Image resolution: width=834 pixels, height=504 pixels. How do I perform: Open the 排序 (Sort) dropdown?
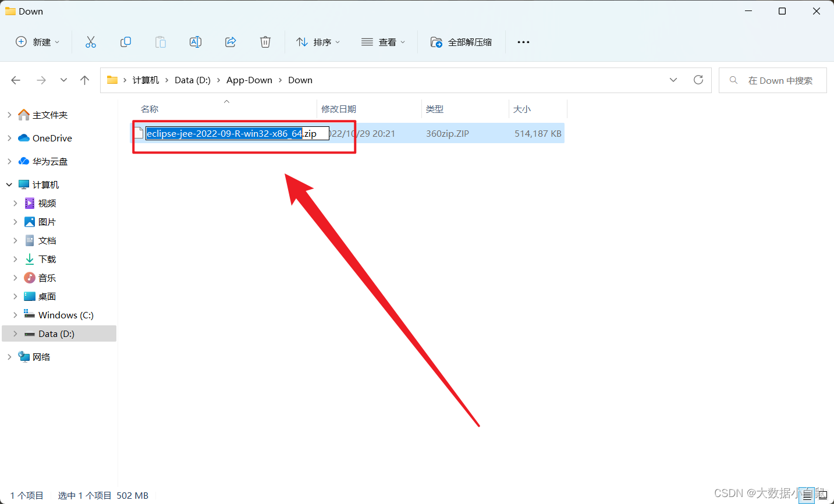(318, 42)
